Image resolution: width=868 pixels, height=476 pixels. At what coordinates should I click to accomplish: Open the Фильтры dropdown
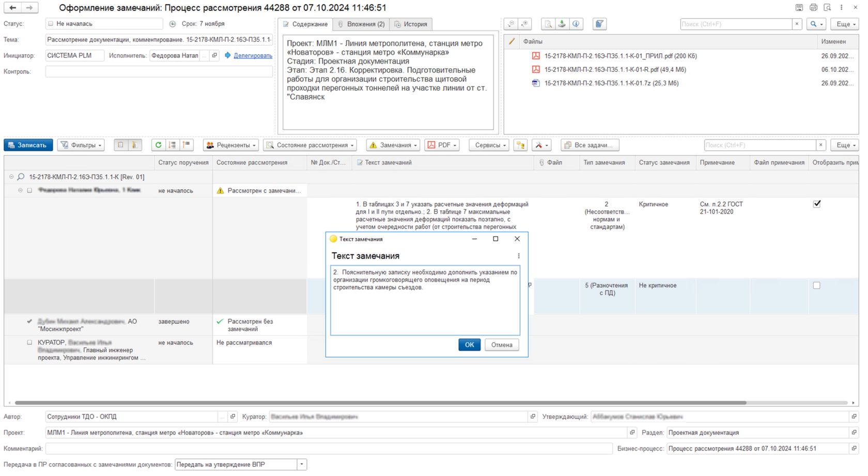[81, 145]
